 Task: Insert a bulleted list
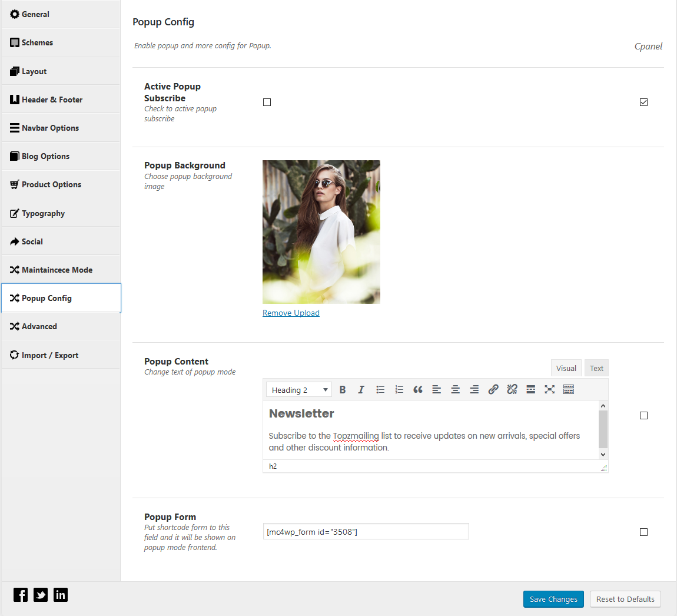(x=380, y=390)
